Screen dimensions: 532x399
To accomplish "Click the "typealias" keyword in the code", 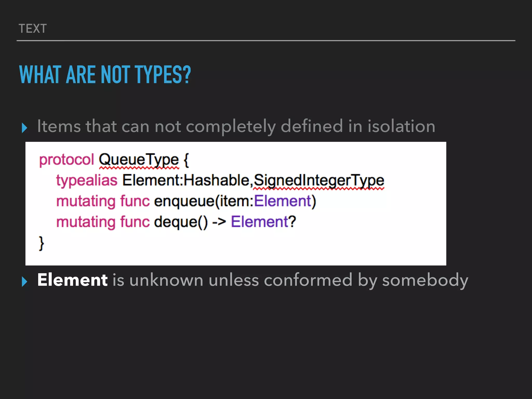I will [87, 180].
